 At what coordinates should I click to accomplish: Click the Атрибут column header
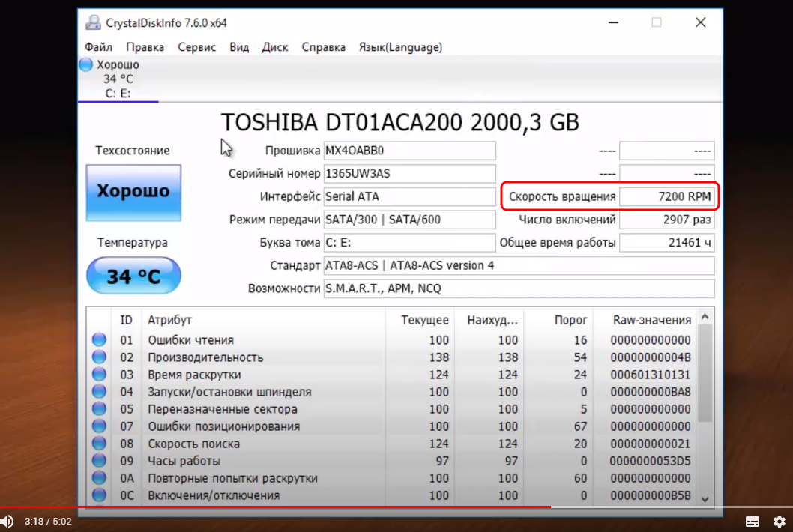click(x=169, y=320)
